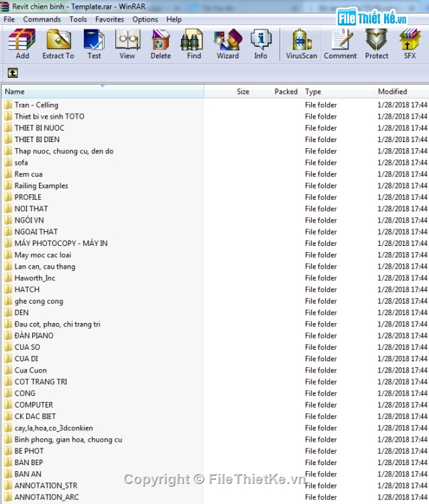
Task: Open the Favorites menu
Action: tap(109, 19)
